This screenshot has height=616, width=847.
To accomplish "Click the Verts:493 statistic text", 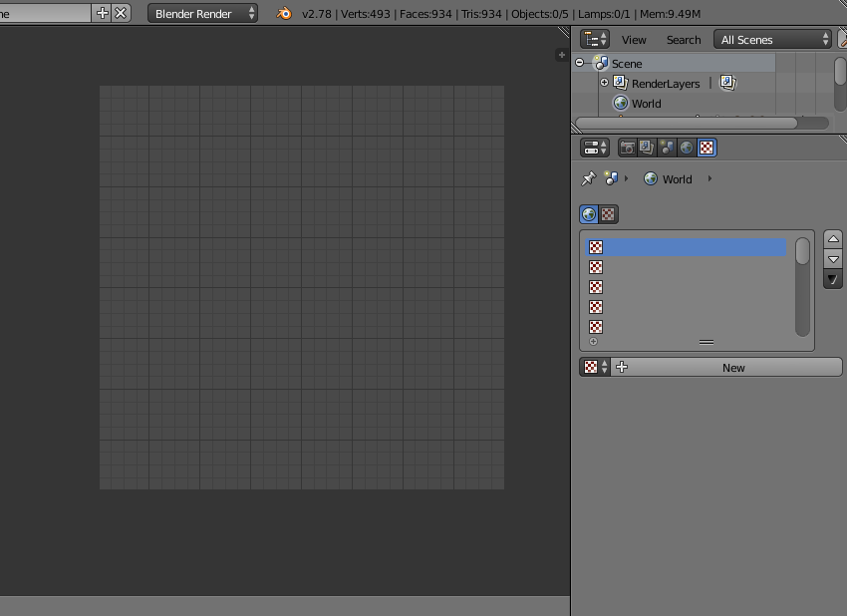I will [365, 14].
